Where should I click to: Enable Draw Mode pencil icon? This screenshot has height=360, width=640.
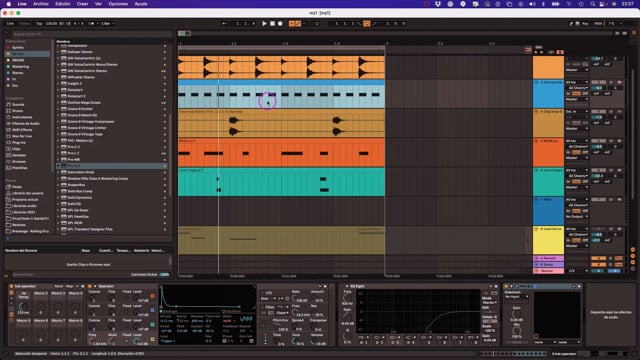click(x=571, y=24)
